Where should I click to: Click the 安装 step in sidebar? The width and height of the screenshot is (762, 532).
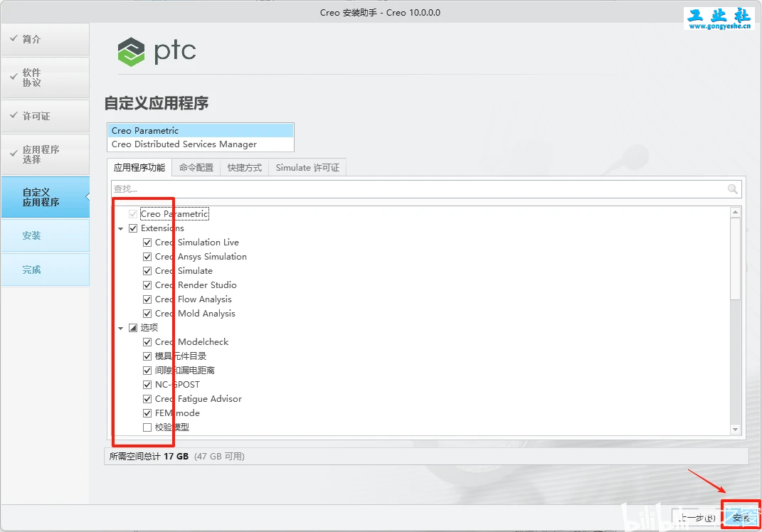pyautogui.click(x=46, y=235)
